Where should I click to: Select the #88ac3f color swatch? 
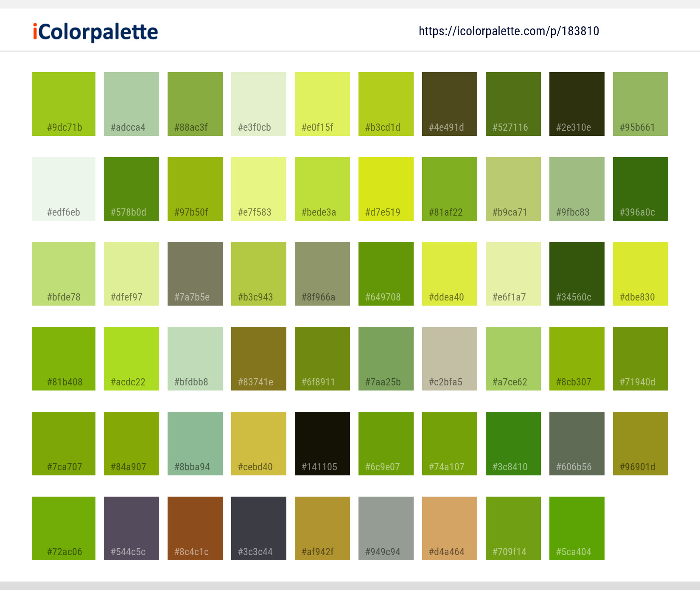point(195,104)
